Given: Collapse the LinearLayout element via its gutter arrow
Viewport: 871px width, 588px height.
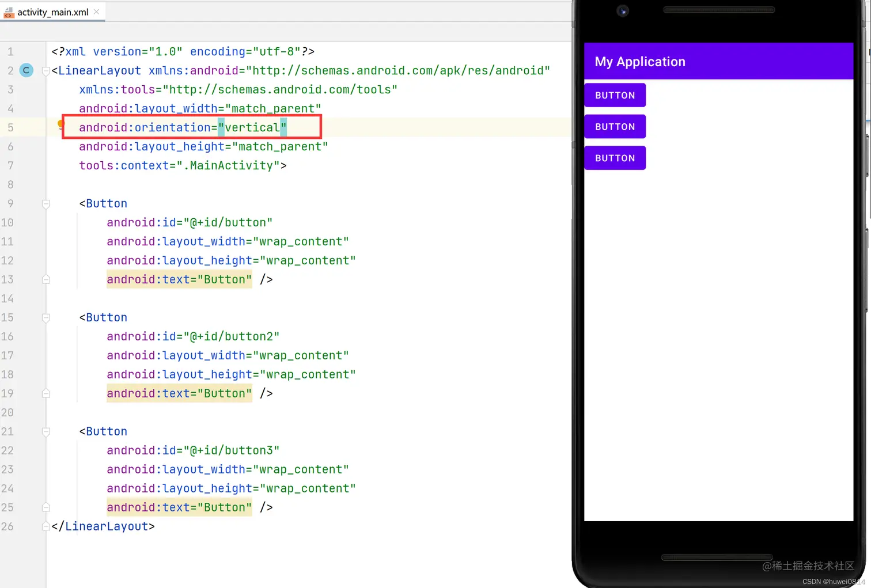Looking at the screenshot, I should [x=46, y=70].
